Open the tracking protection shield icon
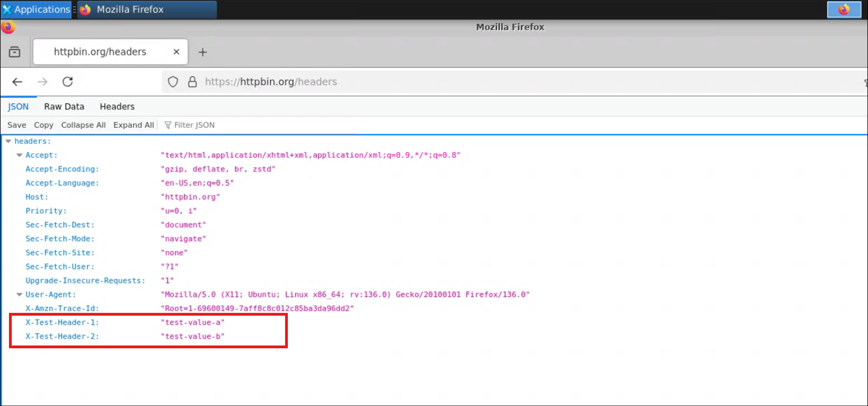The image size is (868, 406). pyautogui.click(x=173, y=82)
